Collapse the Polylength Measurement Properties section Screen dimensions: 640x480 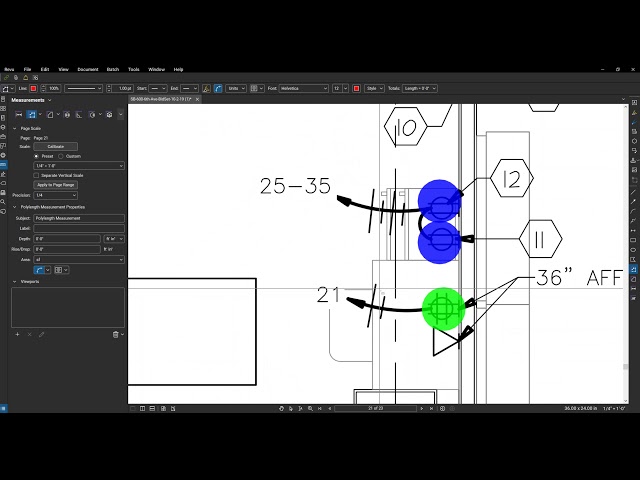click(15, 207)
